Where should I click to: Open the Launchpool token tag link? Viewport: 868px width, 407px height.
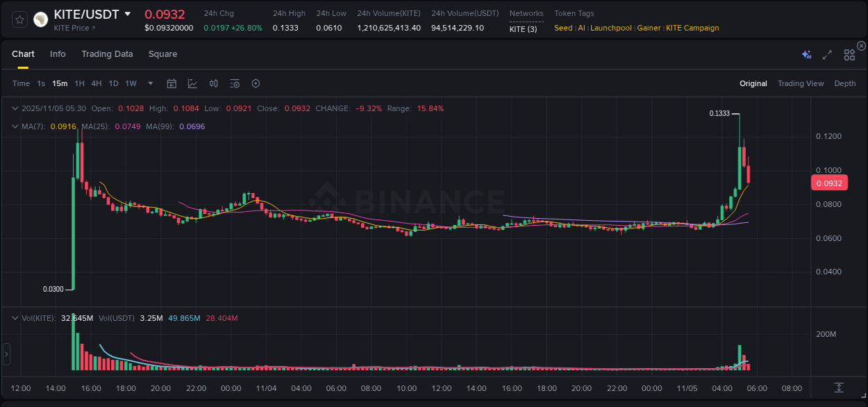(x=611, y=28)
